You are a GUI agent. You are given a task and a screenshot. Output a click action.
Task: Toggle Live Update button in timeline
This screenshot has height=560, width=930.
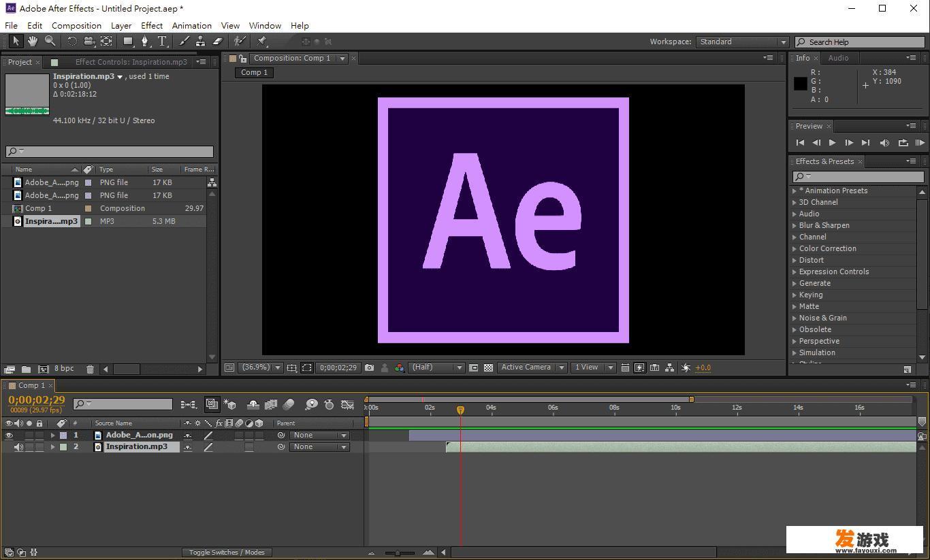tap(212, 404)
